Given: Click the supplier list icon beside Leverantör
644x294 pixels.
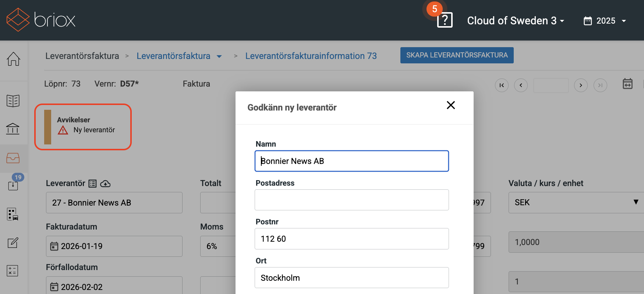Looking at the screenshot, I should 93,183.
